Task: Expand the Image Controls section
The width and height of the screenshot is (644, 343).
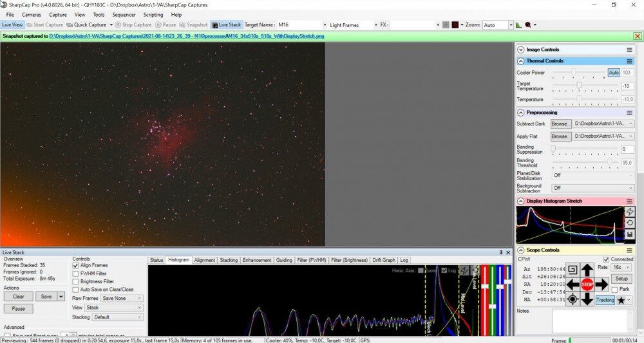Action: [520, 50]
